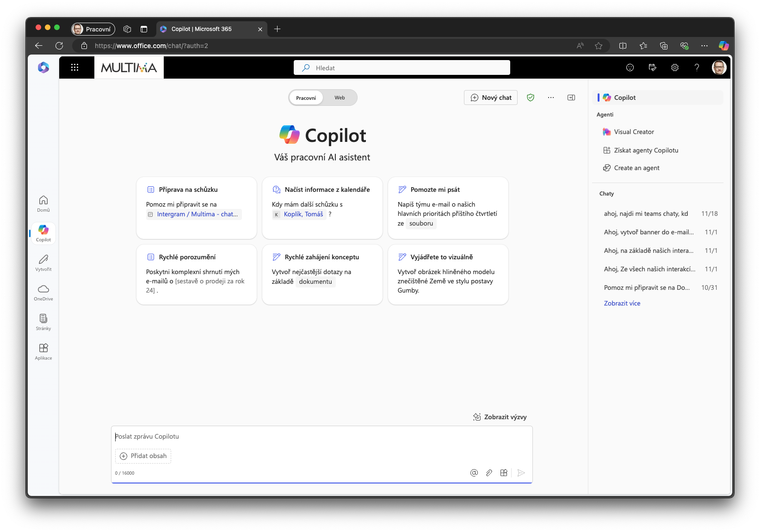Select the Copilot | Microsoft 365 browser tab
760x532 pixels.
212,29
